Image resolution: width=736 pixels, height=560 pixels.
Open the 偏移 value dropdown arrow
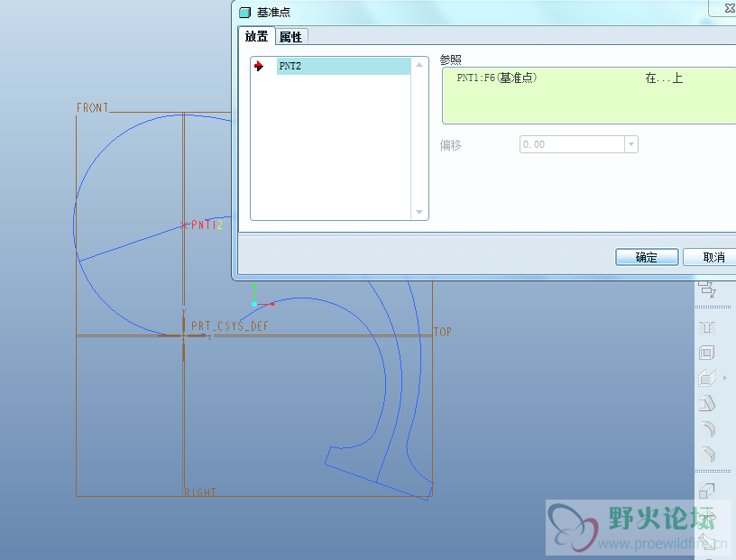(631, 144)
